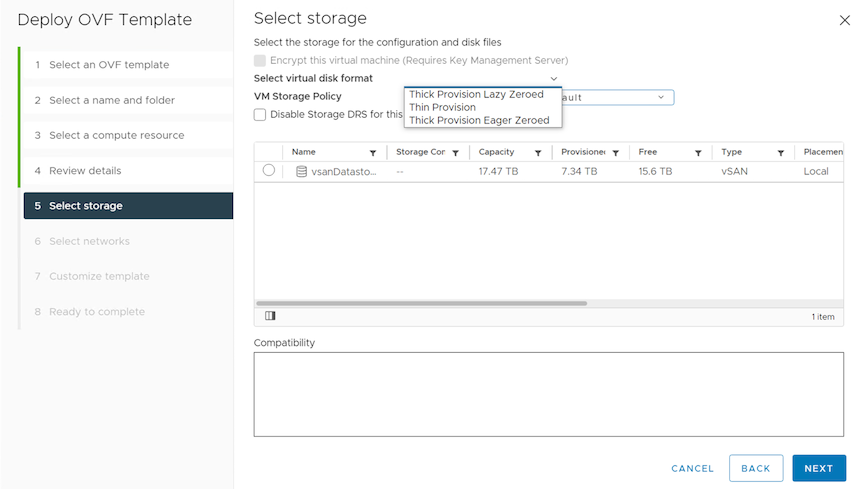Go to step 4 Review details
Viewport: 864px width, 489px height.
coord(128,171)
